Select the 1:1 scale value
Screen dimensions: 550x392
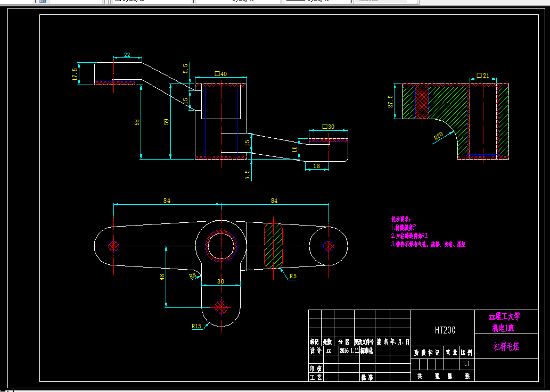(x=466, y=364)
